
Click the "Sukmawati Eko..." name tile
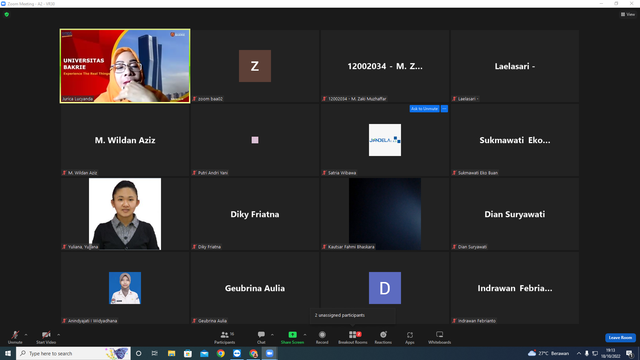pos(515,140)
